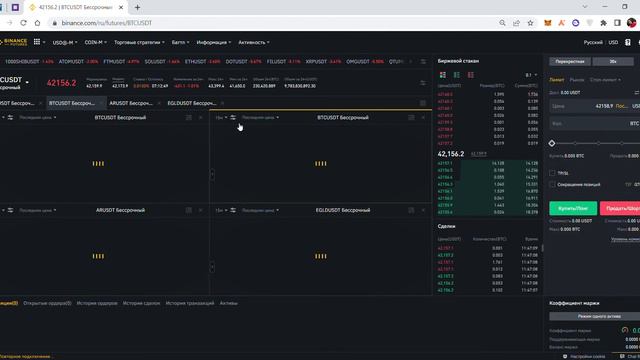Open 15m interval dropdown in top-right chart

pos(221,118)
